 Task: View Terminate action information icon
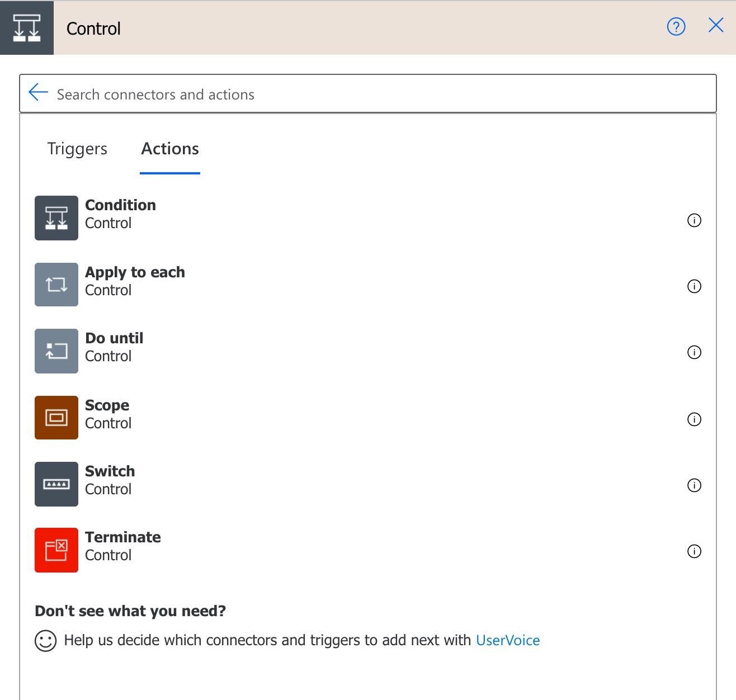coord(694,551)
